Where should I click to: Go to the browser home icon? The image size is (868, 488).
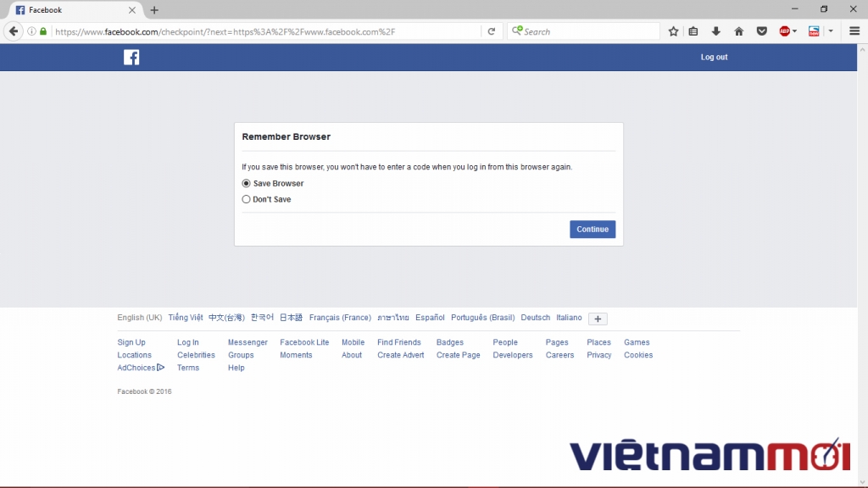point(738,31)
